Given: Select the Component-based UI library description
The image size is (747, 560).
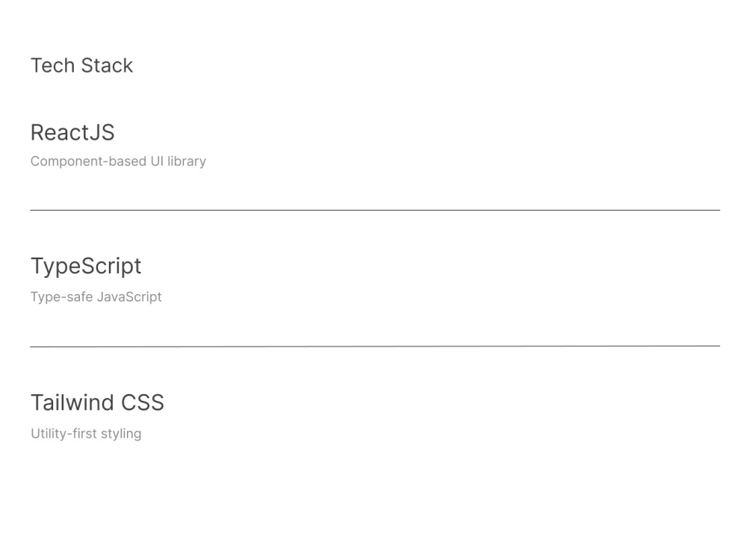Looking at the screenshot, I should point(118,161).
